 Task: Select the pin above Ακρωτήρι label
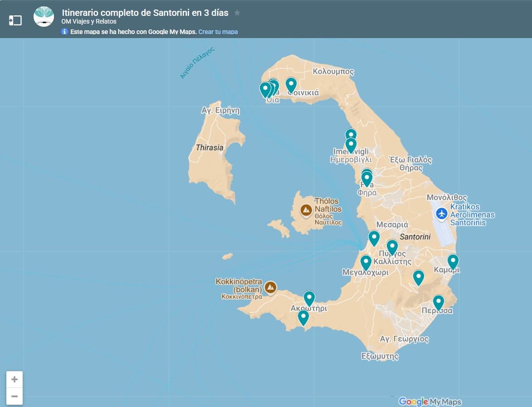[x=309, y=298]
